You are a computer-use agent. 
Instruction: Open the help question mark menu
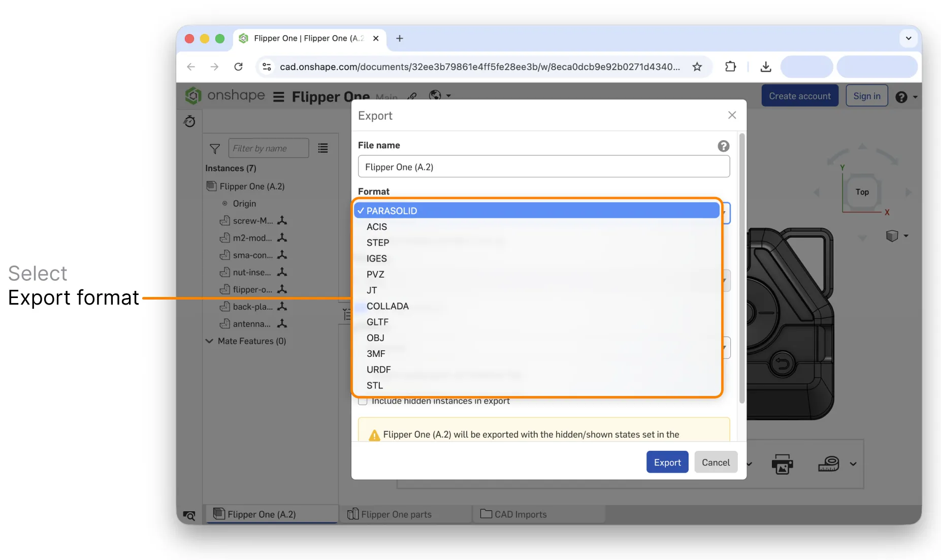tap(906, 97)
